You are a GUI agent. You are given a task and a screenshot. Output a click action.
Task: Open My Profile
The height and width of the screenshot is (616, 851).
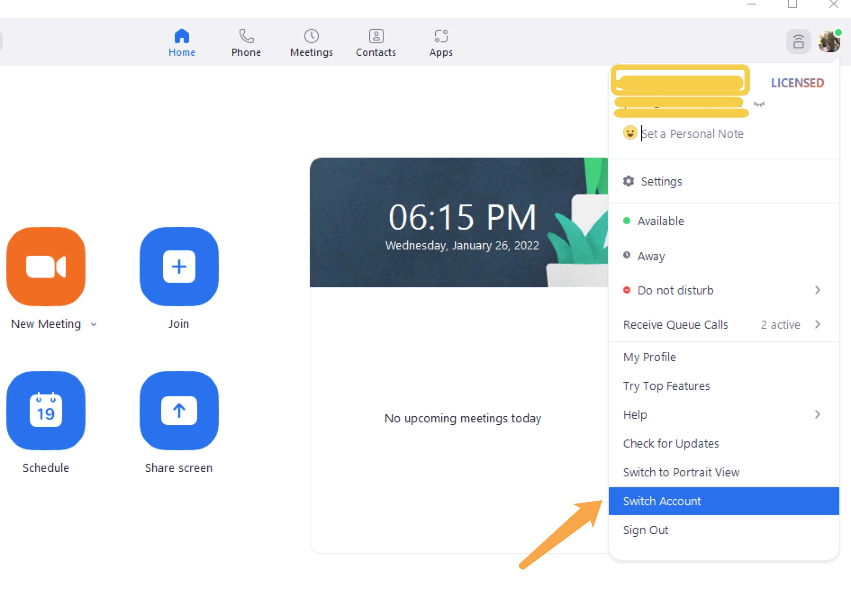pos(724,357)
